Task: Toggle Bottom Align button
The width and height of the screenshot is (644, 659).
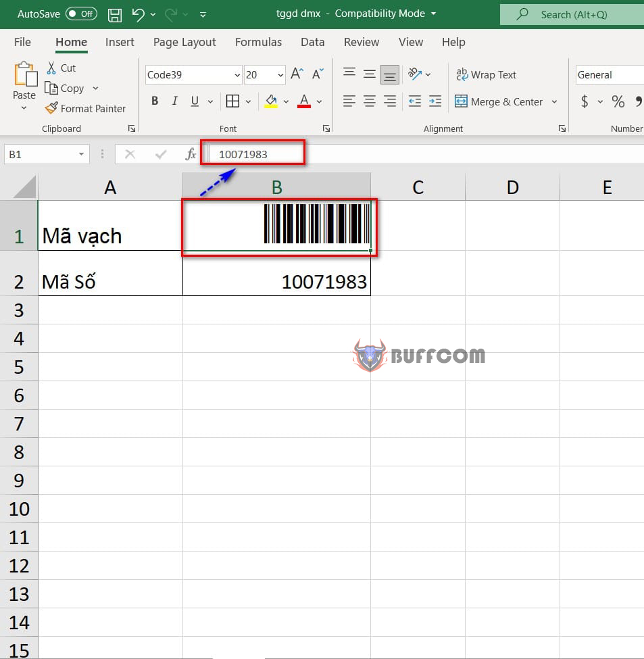Action: [x=390, y=74]
